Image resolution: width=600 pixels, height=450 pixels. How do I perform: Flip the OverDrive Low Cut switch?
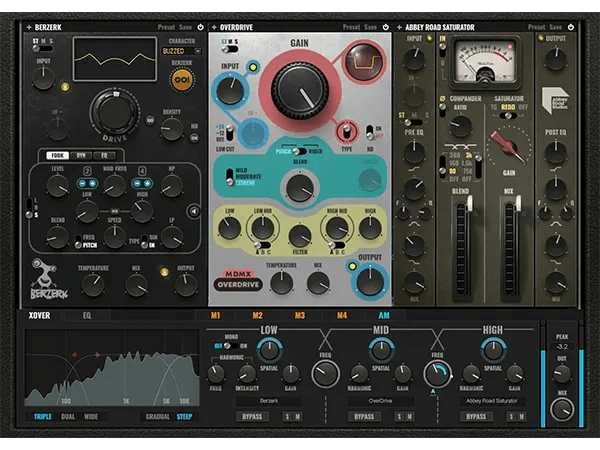(x=230, y=133)
